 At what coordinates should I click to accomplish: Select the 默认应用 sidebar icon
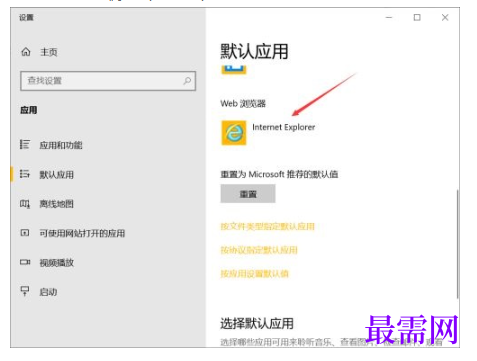[25, 174]
